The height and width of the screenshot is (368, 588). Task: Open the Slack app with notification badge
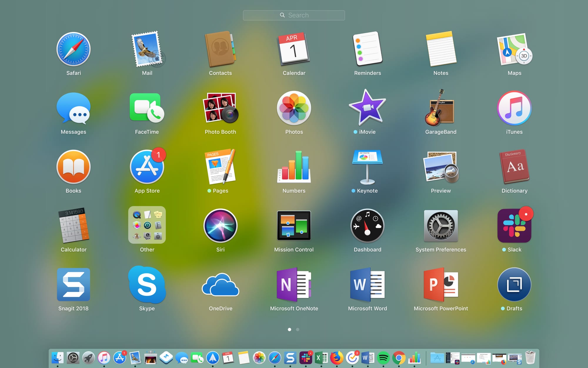514,226
